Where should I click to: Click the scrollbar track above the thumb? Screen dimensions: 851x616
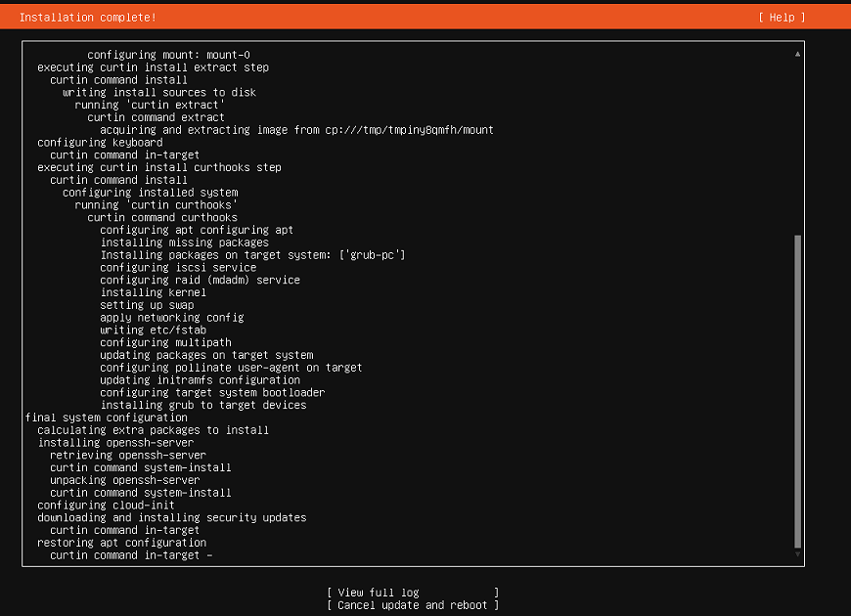click(798, 147)
